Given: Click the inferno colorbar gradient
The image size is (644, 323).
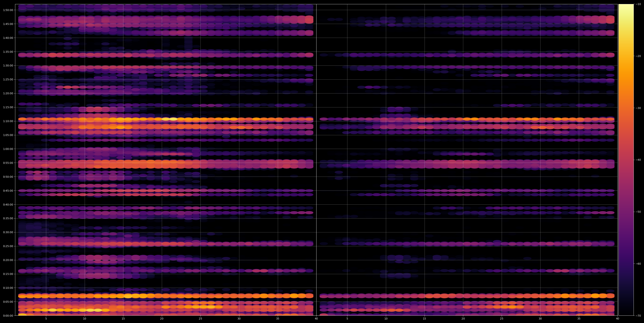Looking at the screenshot, I should pos(626,160).
